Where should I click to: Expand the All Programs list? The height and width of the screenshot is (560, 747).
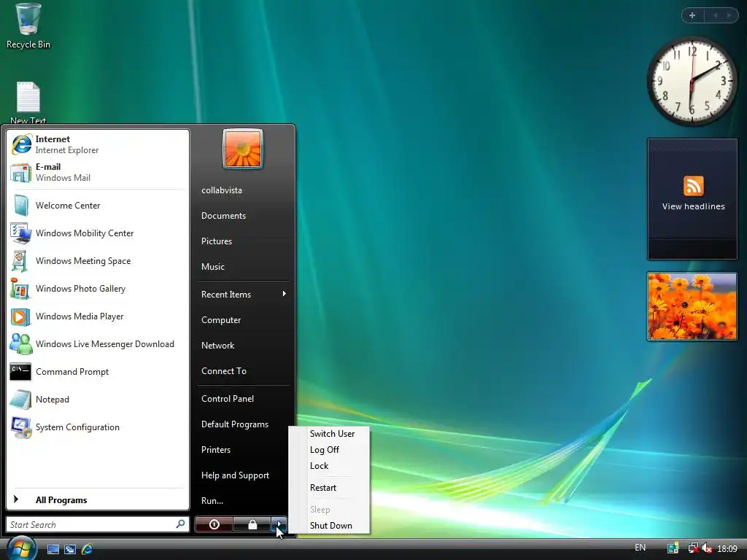98,500
